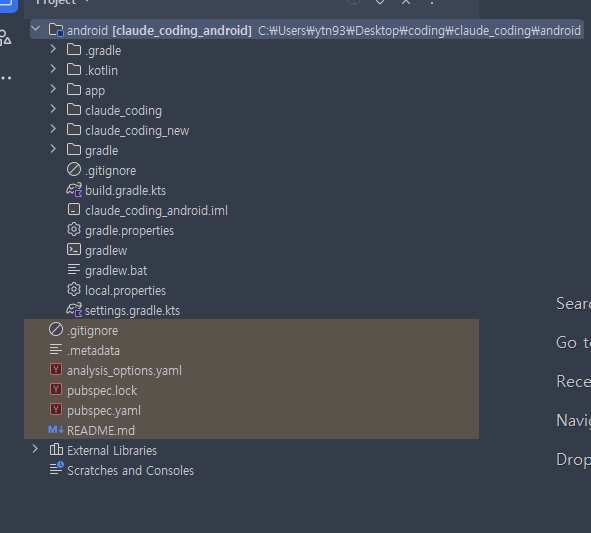Expand the claude_coding_new folder
This screenshot has width=591, height=533.
click(x=53, y=129)
